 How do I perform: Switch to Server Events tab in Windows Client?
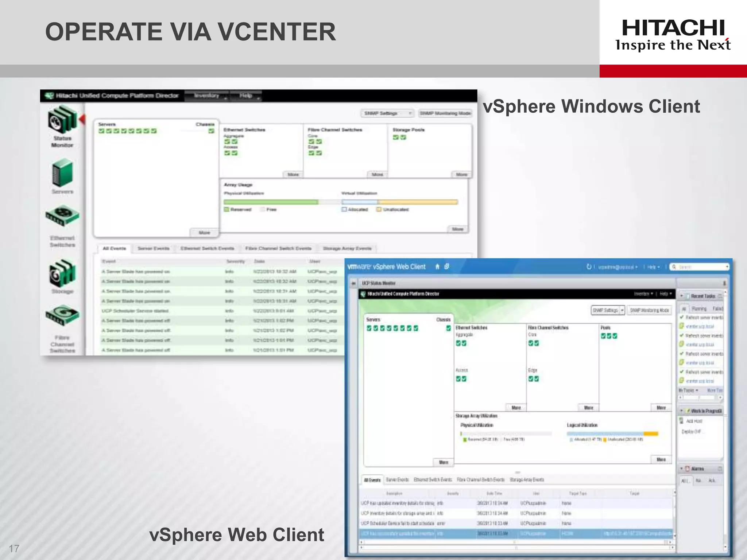tap(154, 249)
